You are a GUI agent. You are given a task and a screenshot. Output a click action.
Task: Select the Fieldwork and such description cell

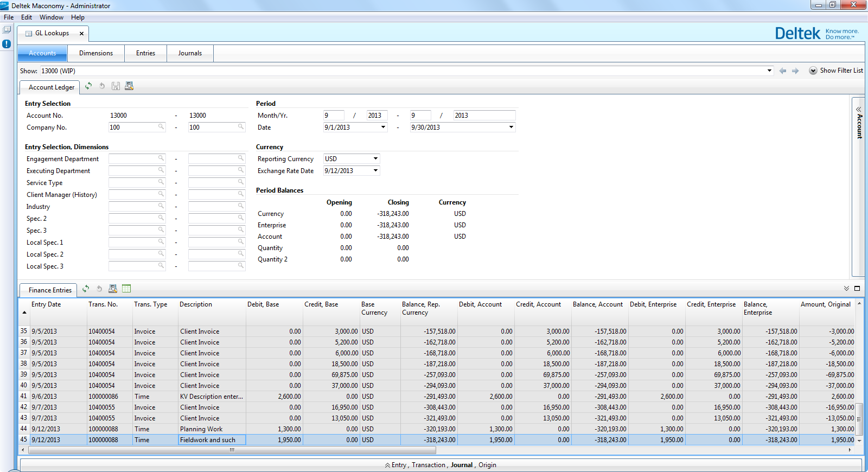coord(212,440)
